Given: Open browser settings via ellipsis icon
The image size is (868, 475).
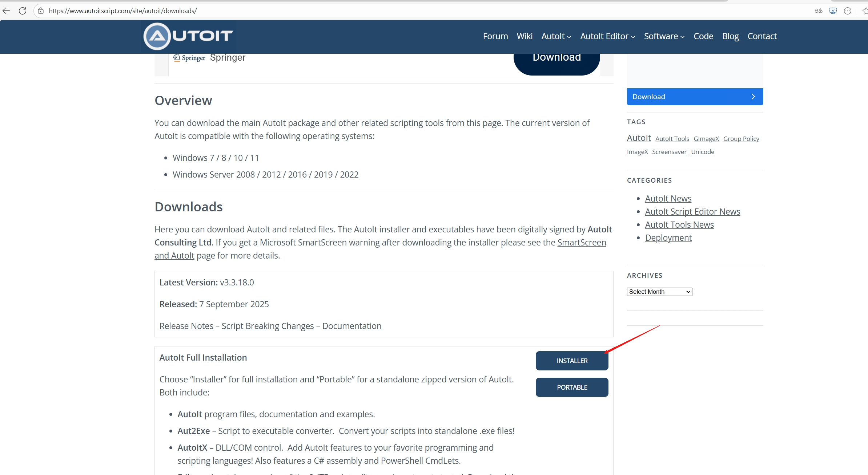Looking at the screenshot, I should pos(848,11).
